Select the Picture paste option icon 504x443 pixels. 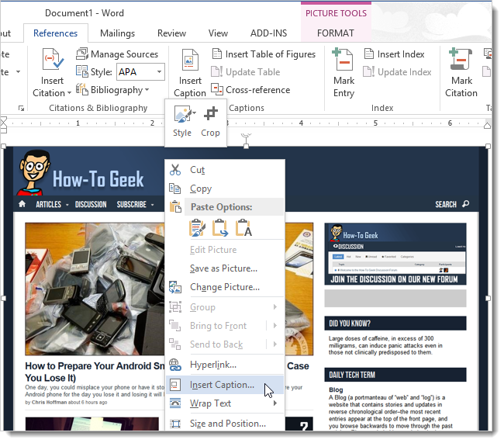click(x=220, y=228)
